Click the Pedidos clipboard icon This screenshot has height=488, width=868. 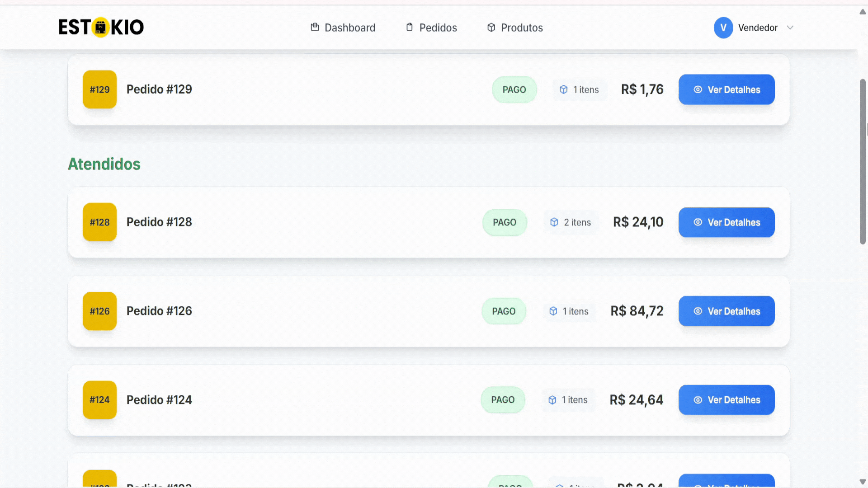point(410,27)
